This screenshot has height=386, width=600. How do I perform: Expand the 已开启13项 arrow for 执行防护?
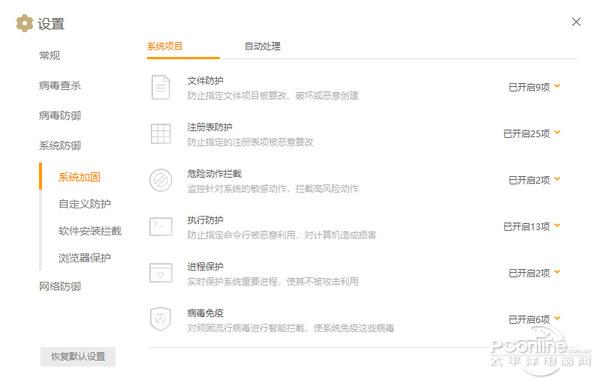[557, 226]
